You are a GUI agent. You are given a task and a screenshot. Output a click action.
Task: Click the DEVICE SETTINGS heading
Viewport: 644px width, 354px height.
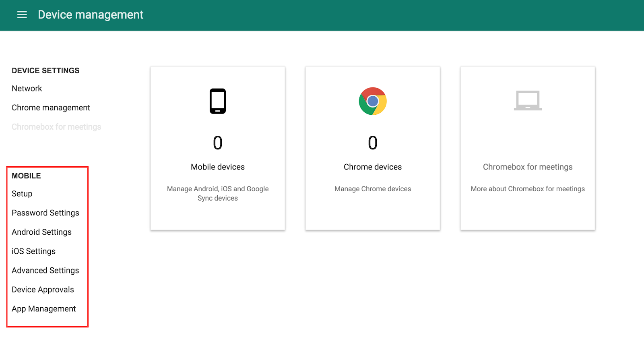click(45, 71)
